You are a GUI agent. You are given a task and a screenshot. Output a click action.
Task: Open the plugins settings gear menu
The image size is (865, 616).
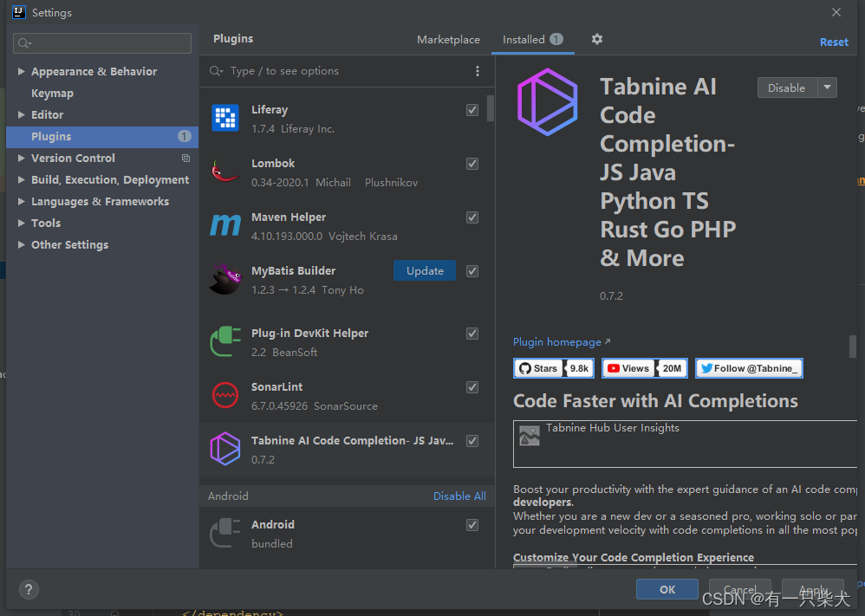point(596,39)
